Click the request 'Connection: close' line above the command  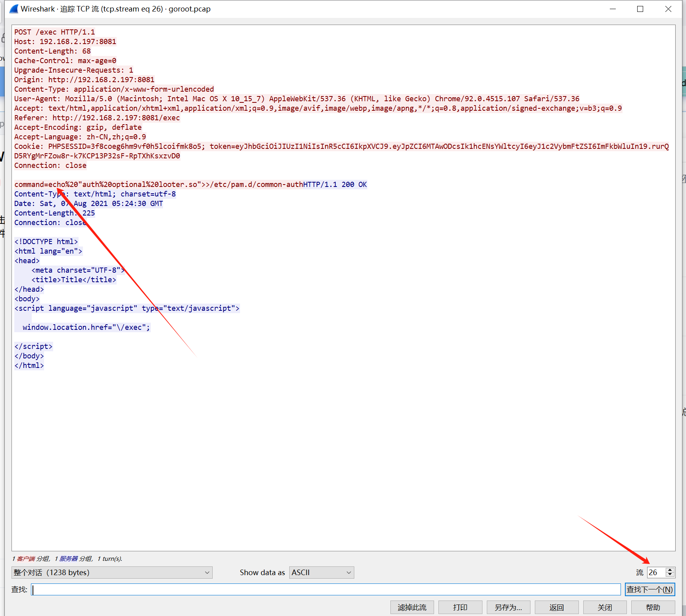(x=50, y=166)
